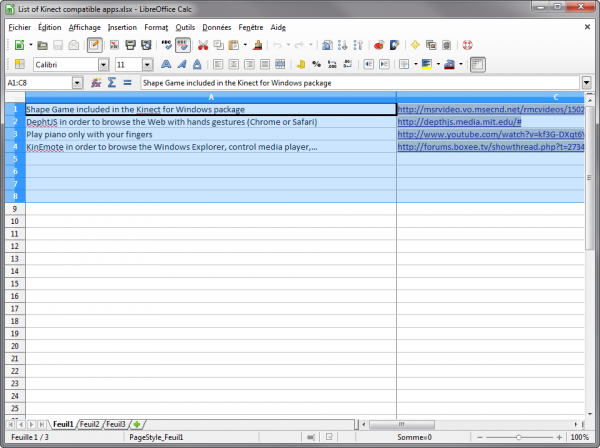Open New document dropdown arrow
The height and width of the screenshot is (448, 600).
pyautogui.click(x=31, y=45)
